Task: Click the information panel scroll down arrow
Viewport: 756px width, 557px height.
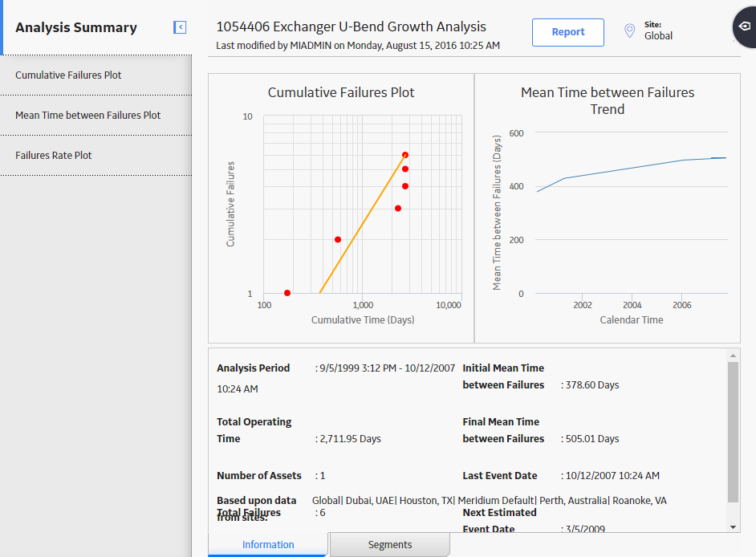Action: click(733, 527)
